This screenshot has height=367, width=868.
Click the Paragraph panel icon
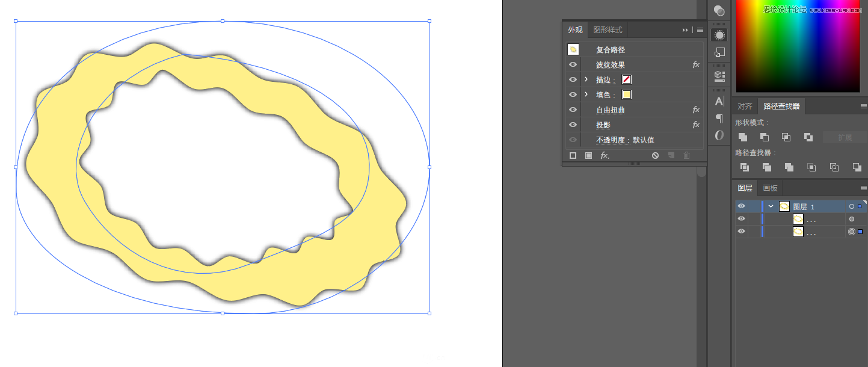pyautogui.click(x=719, y=118)
